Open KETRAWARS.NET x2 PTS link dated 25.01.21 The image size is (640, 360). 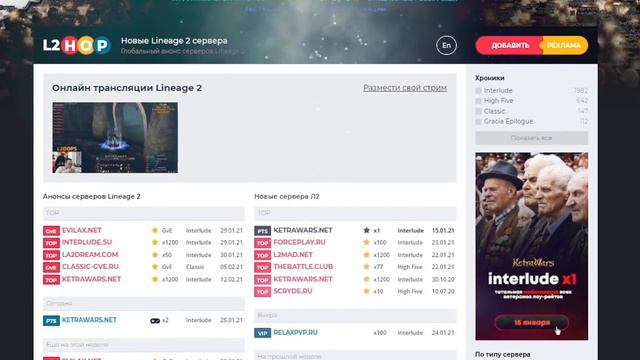coord(89,320)
